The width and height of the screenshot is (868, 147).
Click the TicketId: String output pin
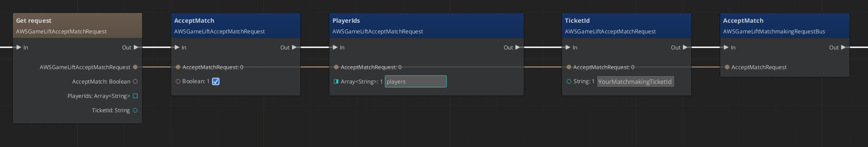[x=135, y=110]
